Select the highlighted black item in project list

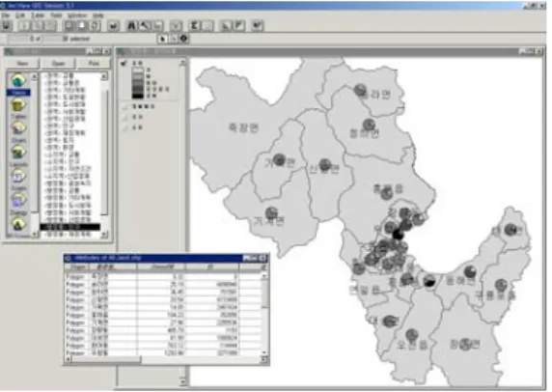pyautogui.click(x=70, y=227)
